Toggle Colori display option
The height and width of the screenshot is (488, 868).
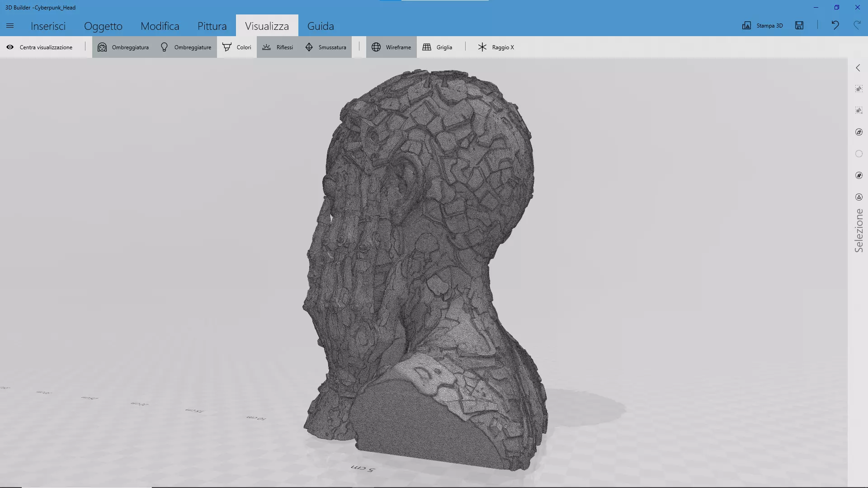point(237,47)
